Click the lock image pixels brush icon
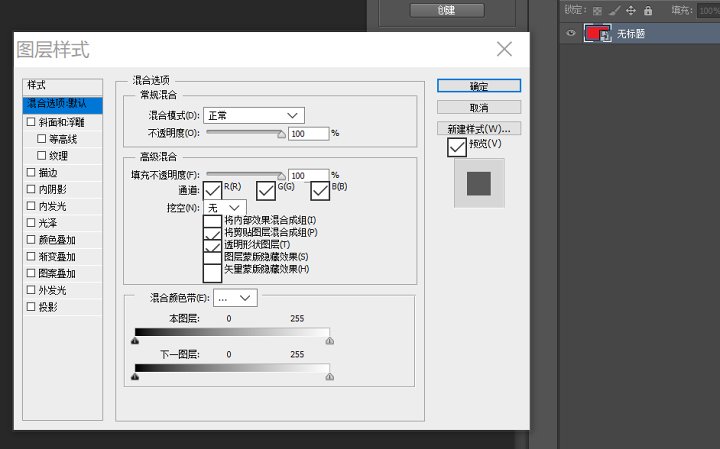Image resolution: width=720 pixels, height=449 pixels. 614,10
